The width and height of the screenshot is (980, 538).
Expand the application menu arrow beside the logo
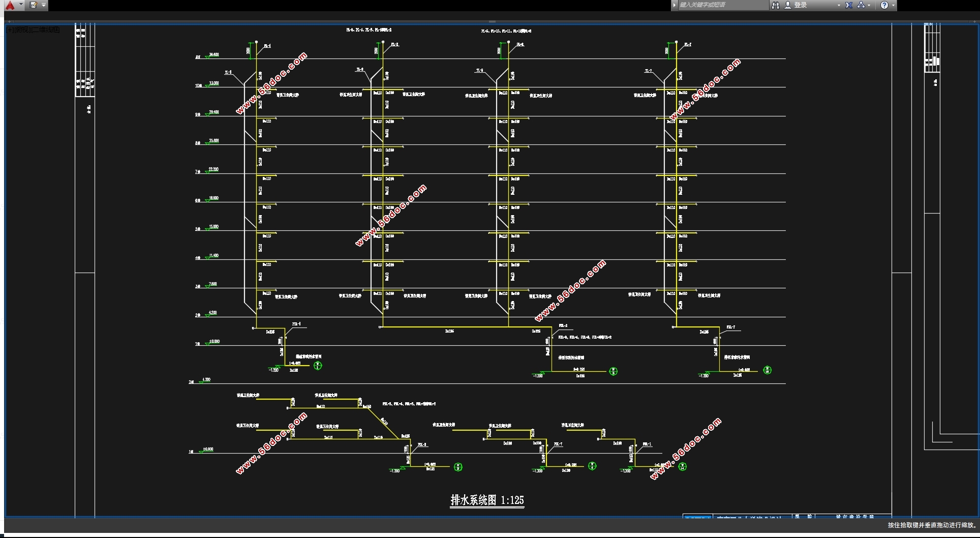(x=21, y=5)
